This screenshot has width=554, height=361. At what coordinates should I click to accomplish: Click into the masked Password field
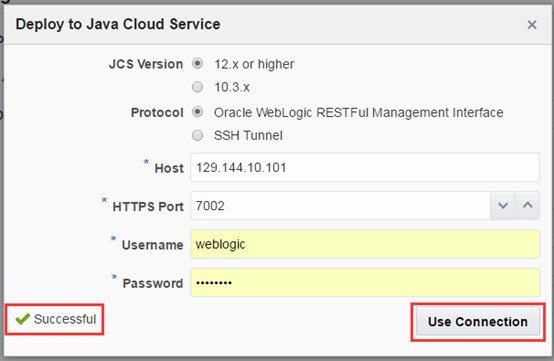(365, 282)
